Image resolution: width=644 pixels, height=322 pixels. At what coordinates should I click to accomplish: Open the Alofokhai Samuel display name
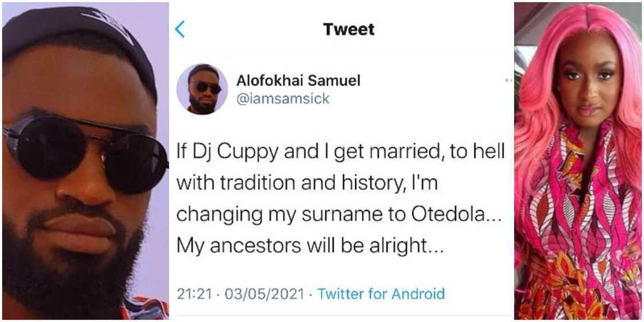tap(298, 80)
